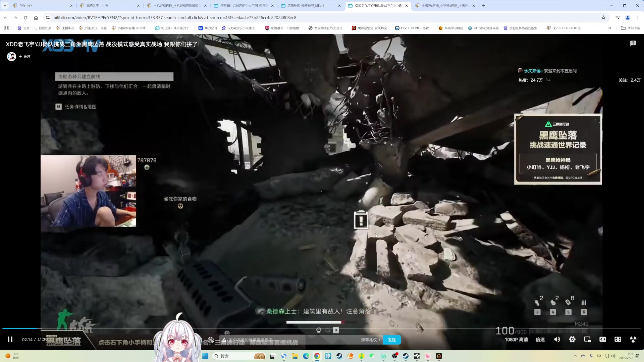
Task: Open File Explorer from taskbar
Action: pos(295,356)
